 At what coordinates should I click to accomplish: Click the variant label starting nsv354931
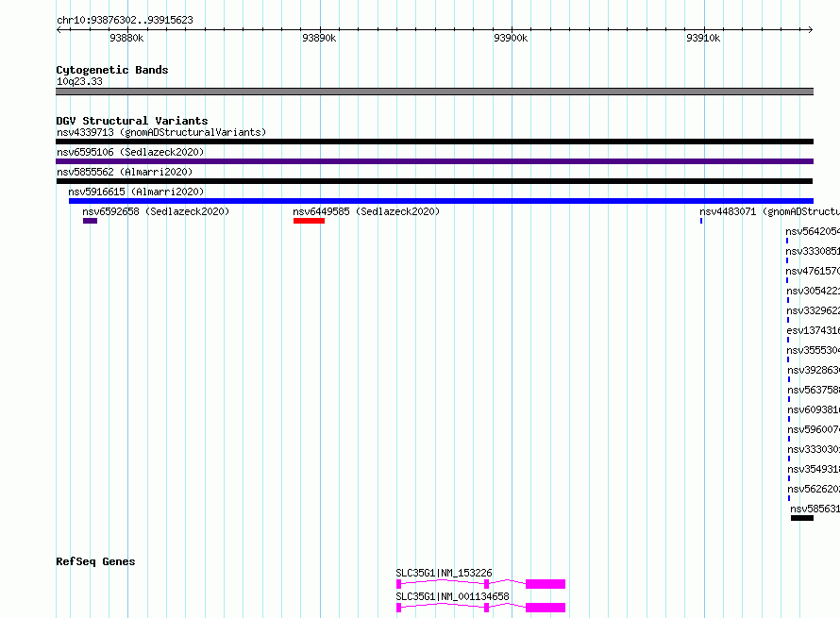point(814,469)
